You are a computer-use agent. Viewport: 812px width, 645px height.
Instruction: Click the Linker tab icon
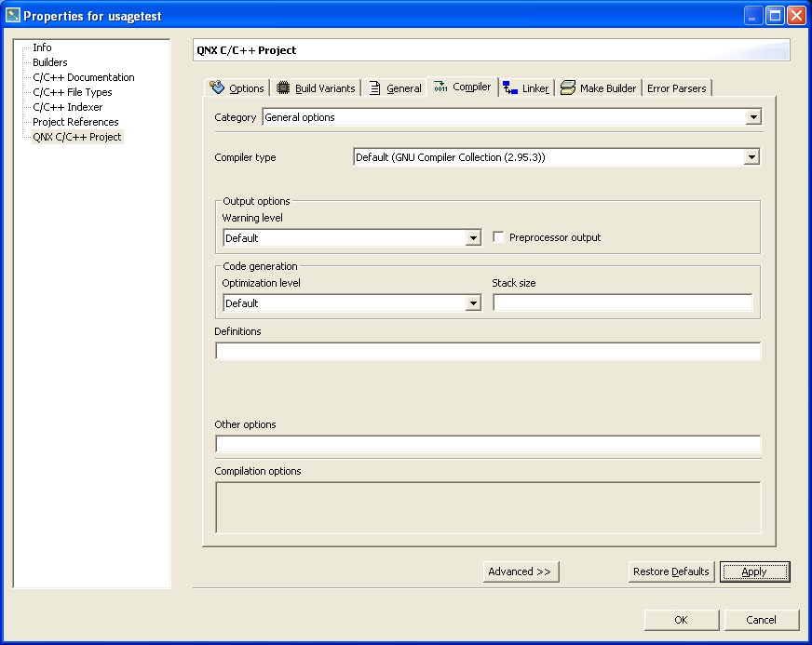[512, 87]
